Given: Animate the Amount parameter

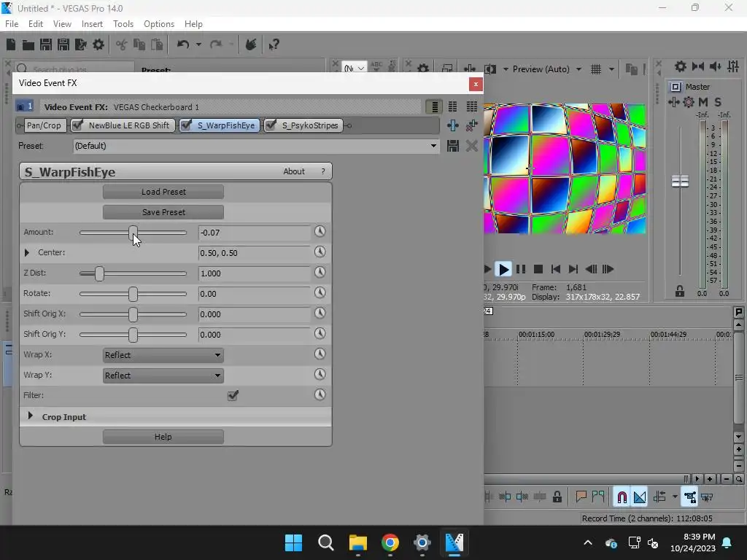Looking at the screenshot, I should 320,232.
